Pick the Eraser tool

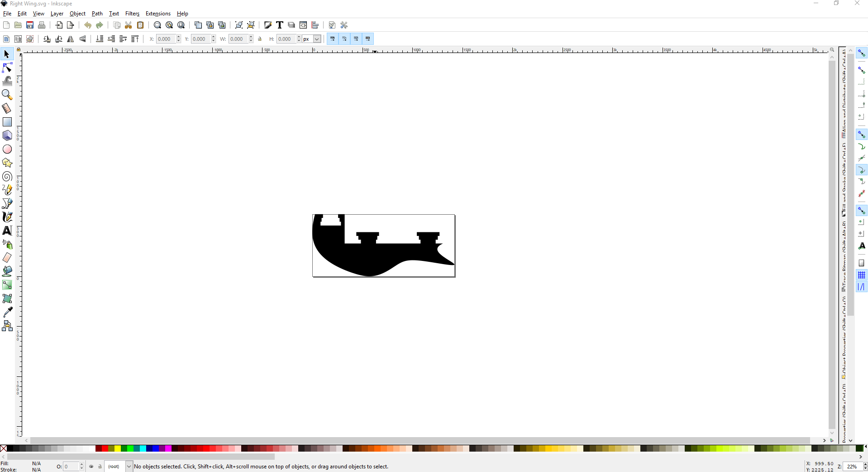click(7, 258)
